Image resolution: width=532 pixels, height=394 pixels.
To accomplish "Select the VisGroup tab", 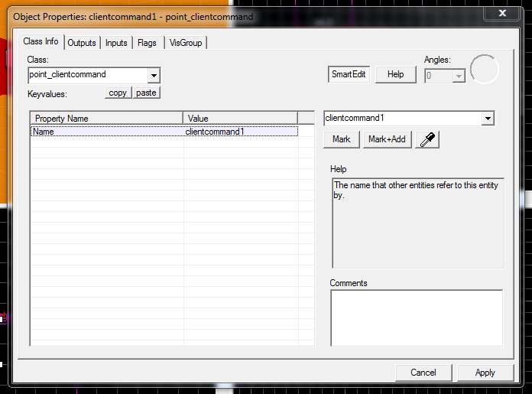I will (186, 43).
